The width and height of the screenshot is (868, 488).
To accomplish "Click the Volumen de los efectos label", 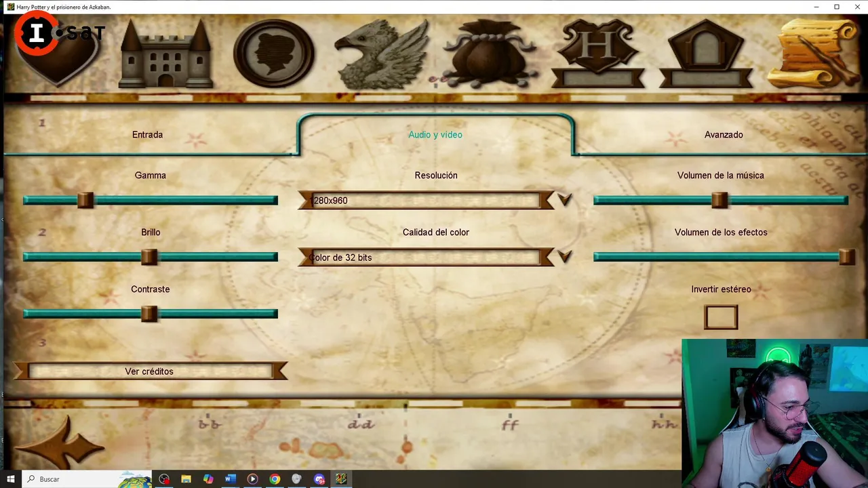I will point(721,232).
